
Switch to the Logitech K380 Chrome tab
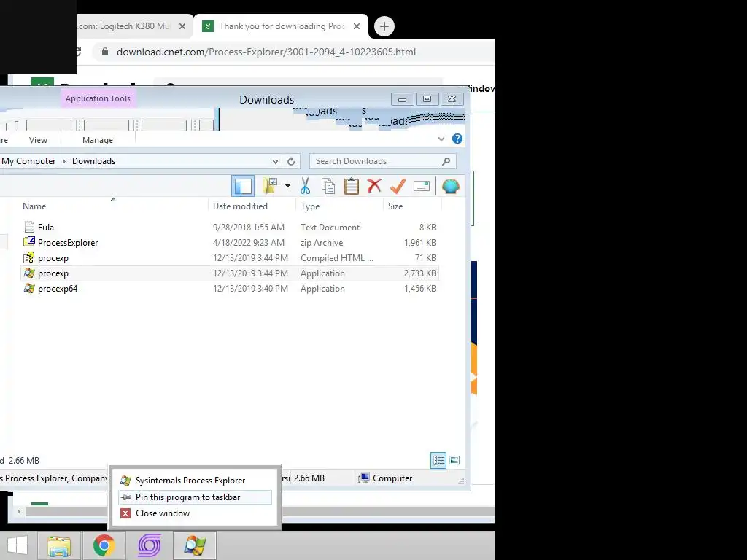(x=125, y=26)
